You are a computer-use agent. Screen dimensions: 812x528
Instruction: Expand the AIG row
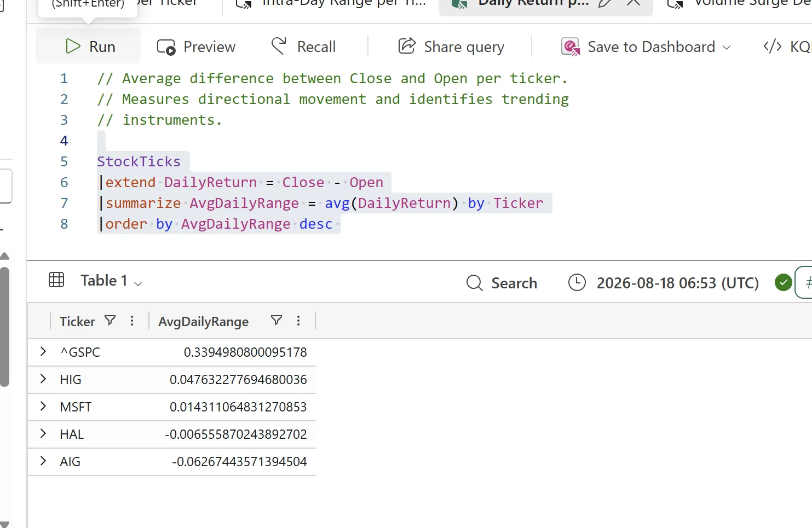tap(43, 461)
